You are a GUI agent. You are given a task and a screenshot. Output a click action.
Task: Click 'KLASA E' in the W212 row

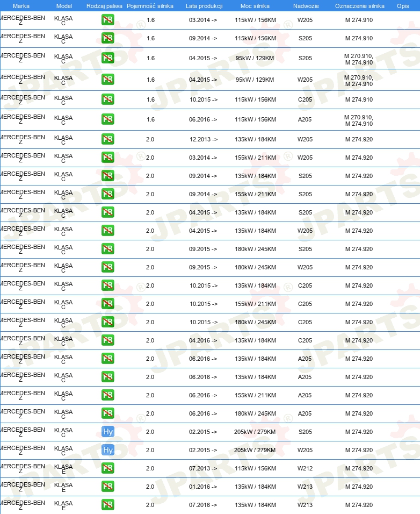click(x=63, y=469)
